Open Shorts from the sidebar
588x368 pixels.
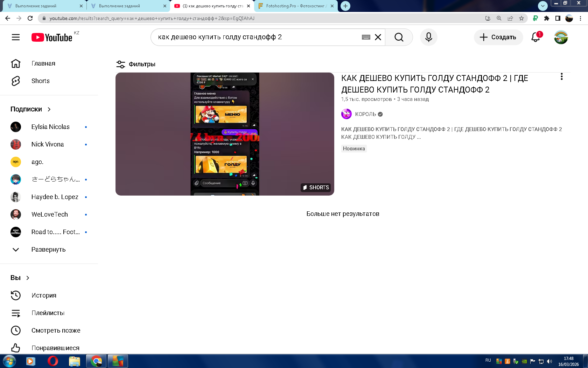(x=40, y=81)
